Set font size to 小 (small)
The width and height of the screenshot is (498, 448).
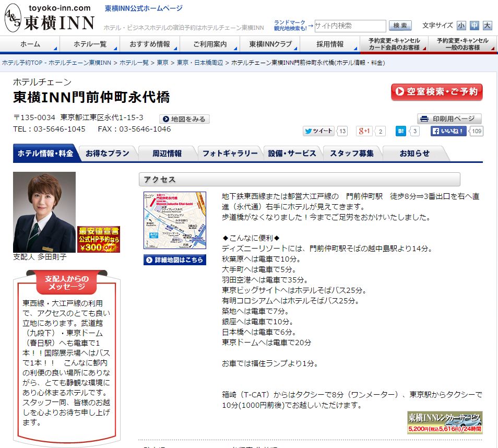(x=461, y=26)
